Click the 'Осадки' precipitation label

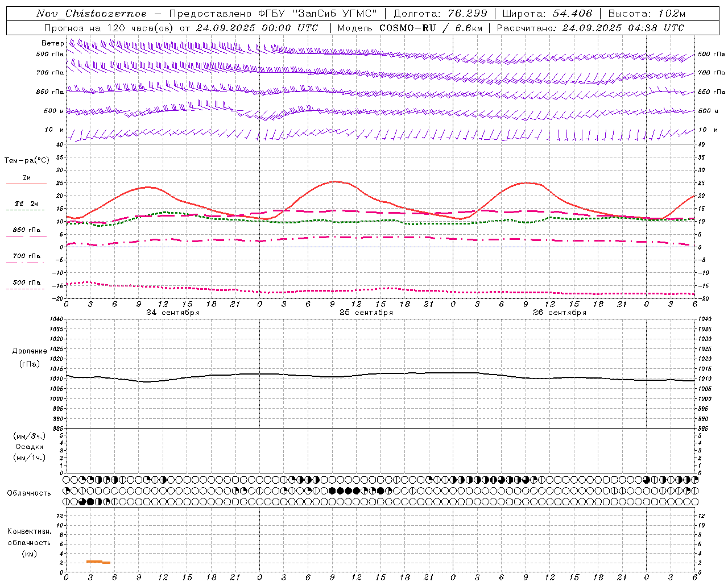[30, 447]
